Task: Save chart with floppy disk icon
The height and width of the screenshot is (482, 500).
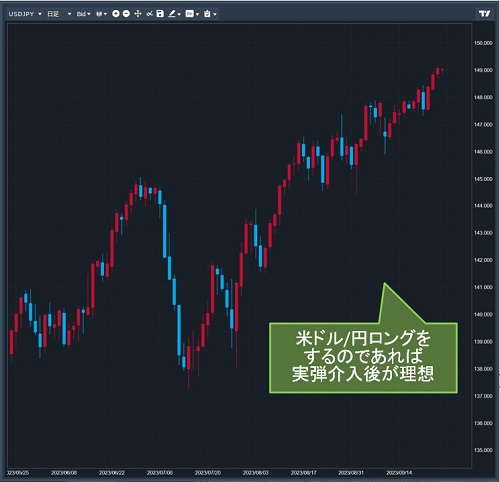Action: click(160, 14)
